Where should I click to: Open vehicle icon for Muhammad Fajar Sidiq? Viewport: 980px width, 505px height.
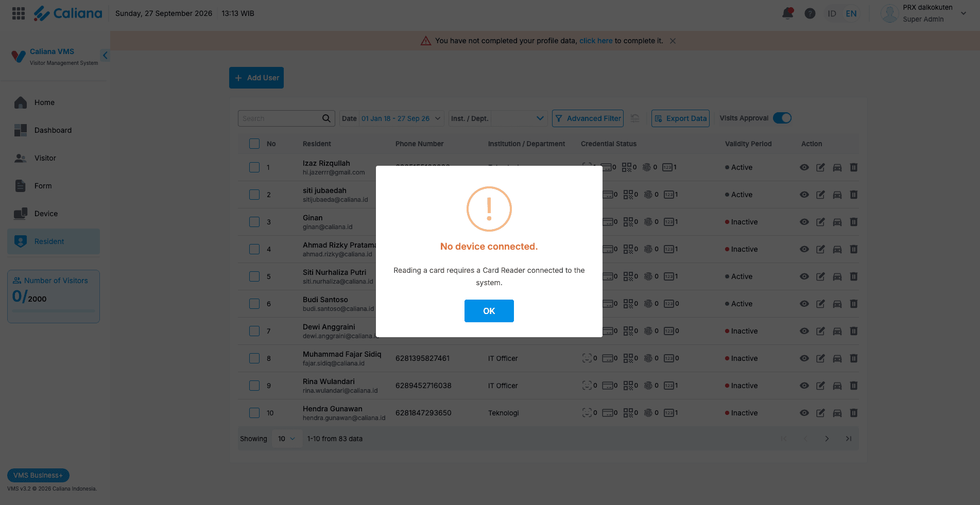(837, 358)
